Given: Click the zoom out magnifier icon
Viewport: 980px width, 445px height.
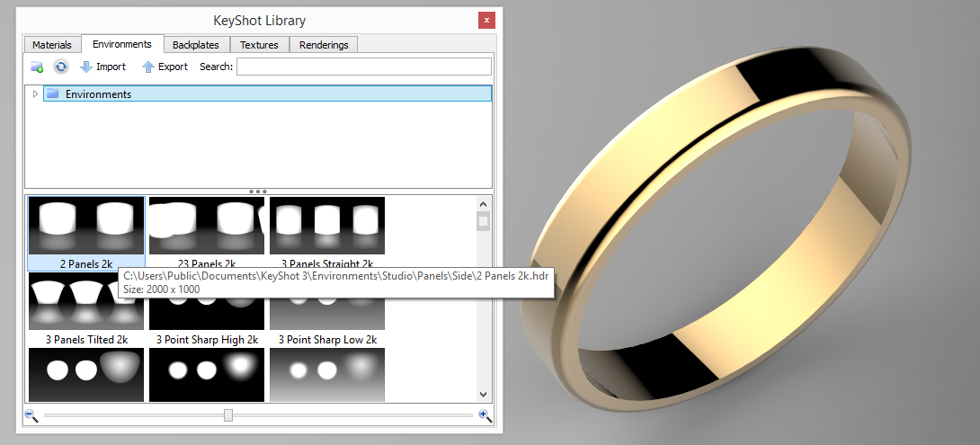Looking at the screenshot, I should click(x=31, y=415).
